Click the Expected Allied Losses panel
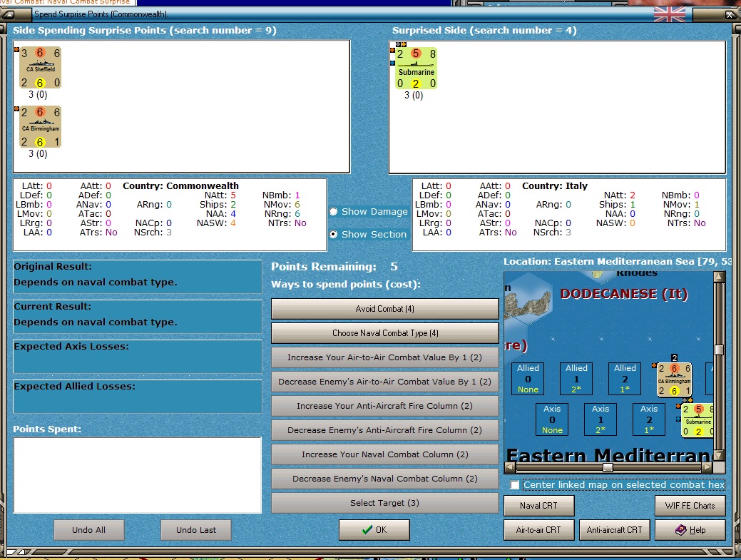The height and width of the screenshot is (560, 741). tap(138, 396)
